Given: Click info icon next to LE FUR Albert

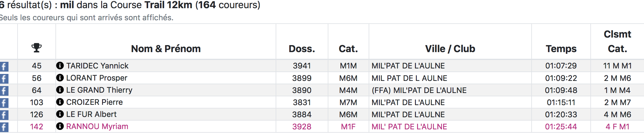Looking at the screenshot, I should (x=60, y=114).
